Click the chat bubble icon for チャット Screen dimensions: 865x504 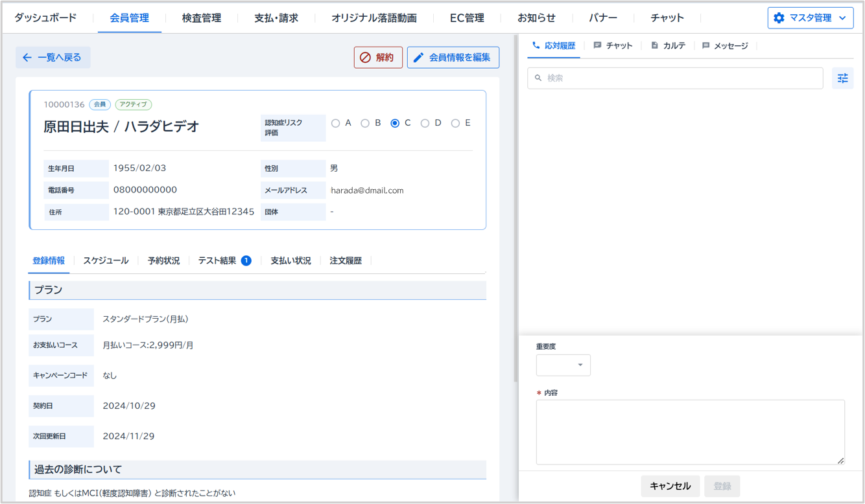597,46
